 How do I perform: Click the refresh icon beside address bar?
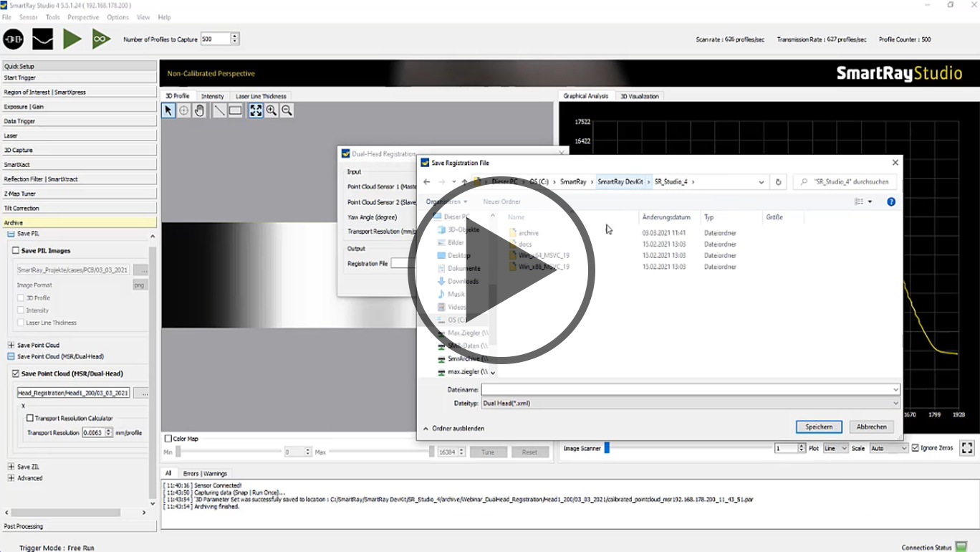(779, 182)
